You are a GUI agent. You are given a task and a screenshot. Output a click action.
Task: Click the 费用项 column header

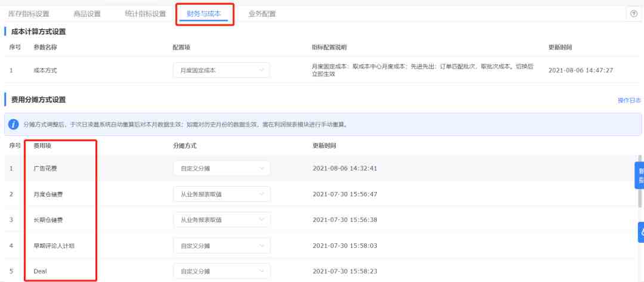42,145
